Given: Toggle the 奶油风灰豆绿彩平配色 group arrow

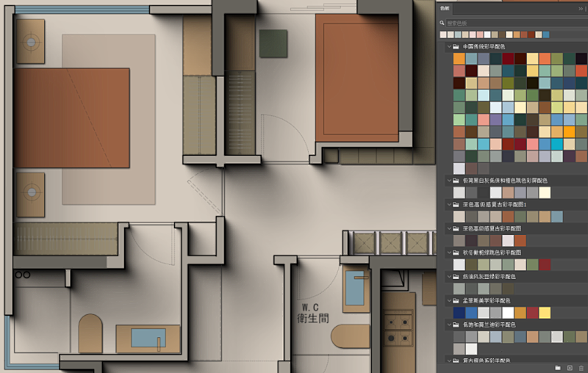Looking at the screenshot, I should point(447,277).
